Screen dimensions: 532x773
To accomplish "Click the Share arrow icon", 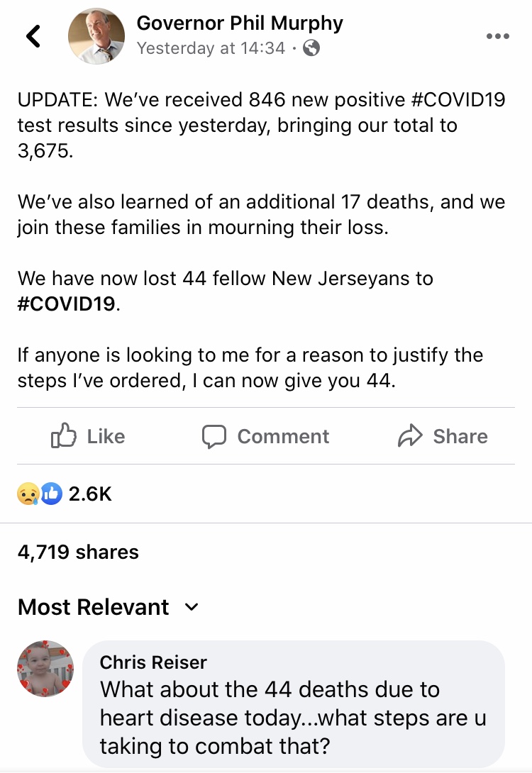I will [x=410, y=436].
